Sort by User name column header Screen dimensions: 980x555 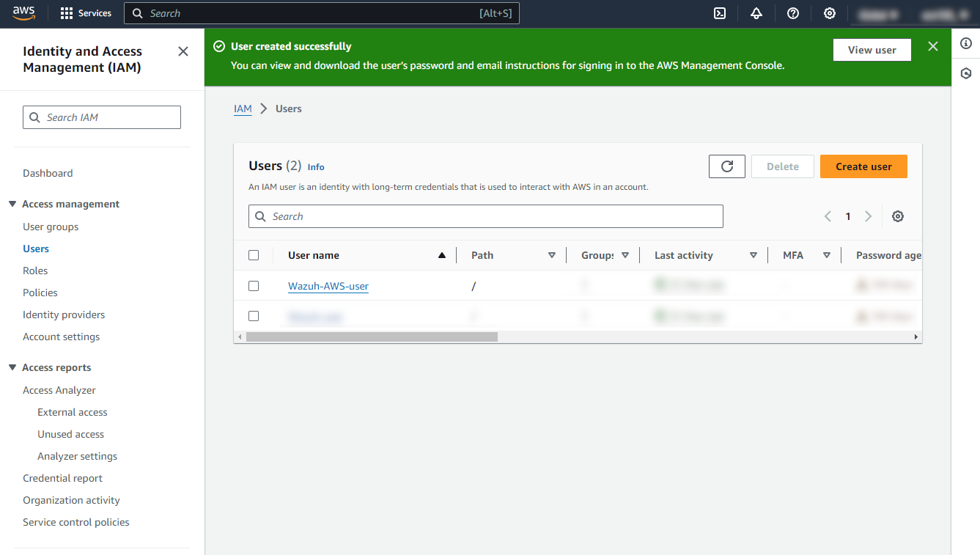coord(314,254)
